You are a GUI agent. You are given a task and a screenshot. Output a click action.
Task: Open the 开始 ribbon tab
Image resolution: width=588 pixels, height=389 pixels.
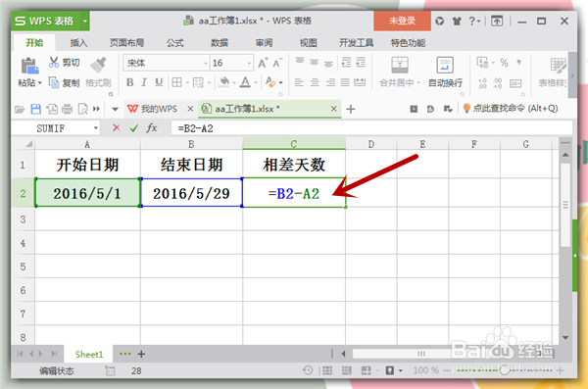click(34, 43)
